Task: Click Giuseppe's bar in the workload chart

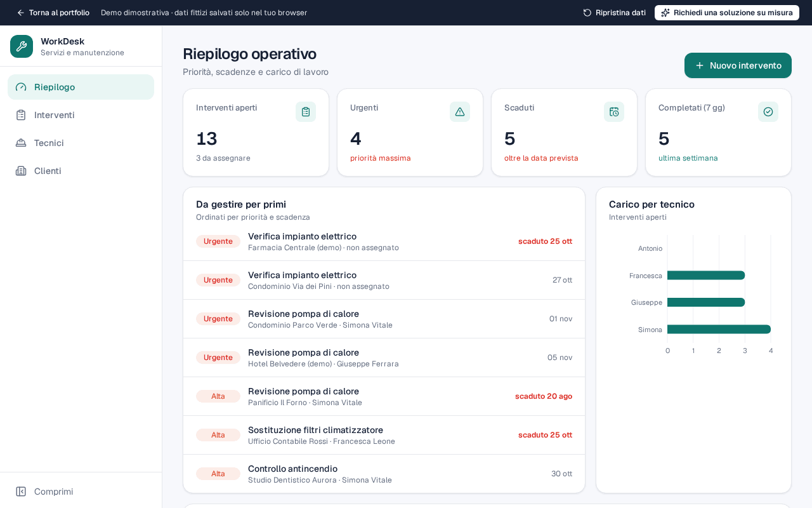Action: [x=706, y=302]
